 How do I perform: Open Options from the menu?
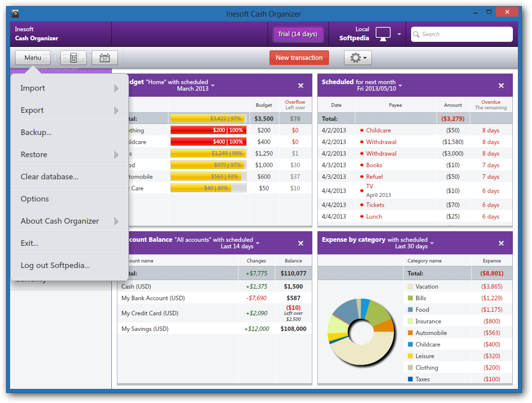click(x=70, y=199)
